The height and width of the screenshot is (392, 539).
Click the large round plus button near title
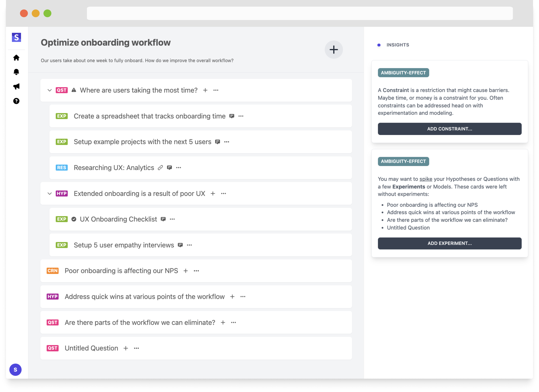click(334, 50)
